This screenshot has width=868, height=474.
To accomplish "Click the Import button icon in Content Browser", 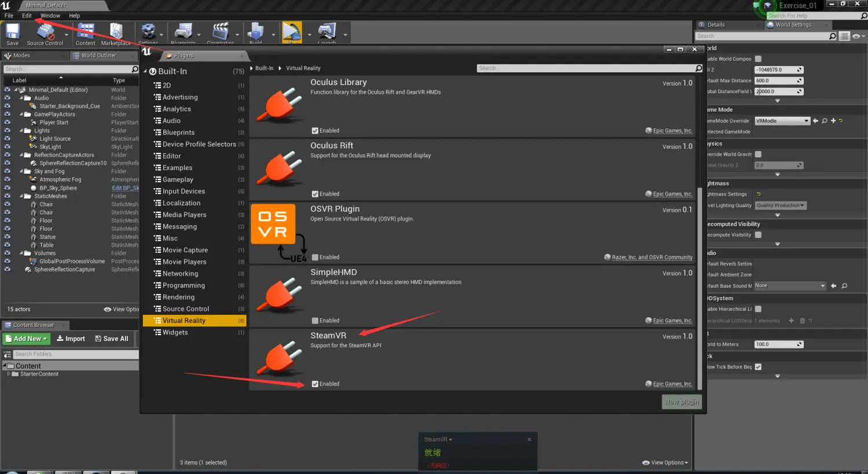I will [x=71, y=339].
